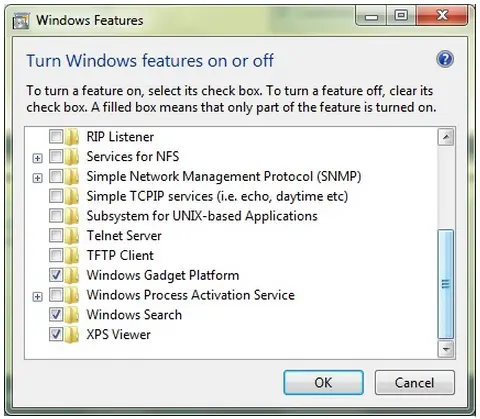Check the Simple TCPIP services box
The image size is (480, 419).
(56, 196)
